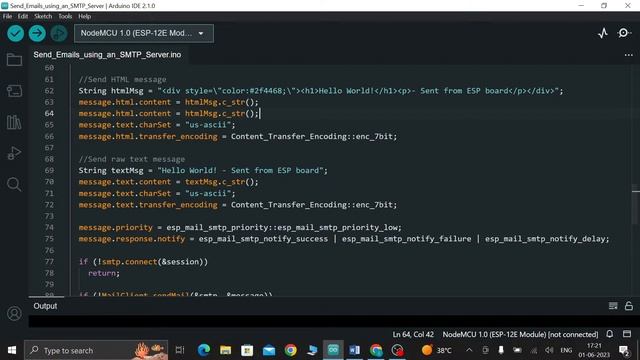Screen dimensions: 640x360
Task: Open Microsoft Word from the taskbar
Action: tap(354, 350)
